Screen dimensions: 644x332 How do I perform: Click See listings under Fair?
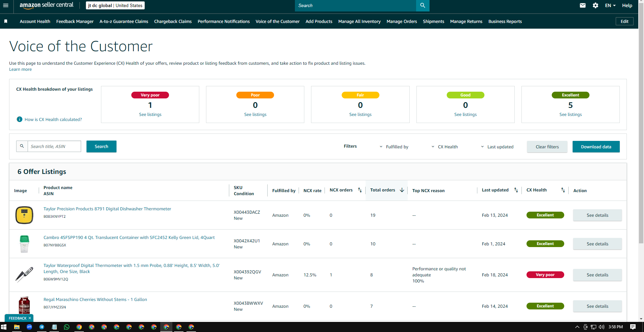point(360,115)
